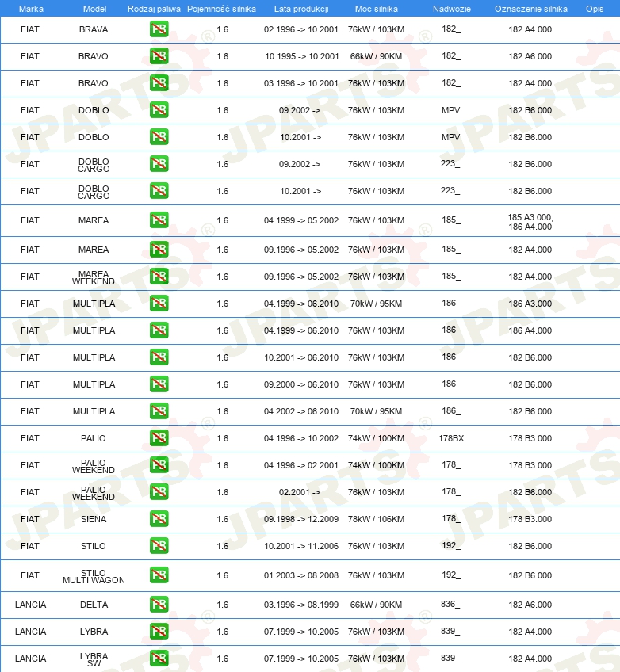This screenshot has width=620, height=672.
Task: Click the '02.2001 ->' production years cell
Action: pos(300,492)
